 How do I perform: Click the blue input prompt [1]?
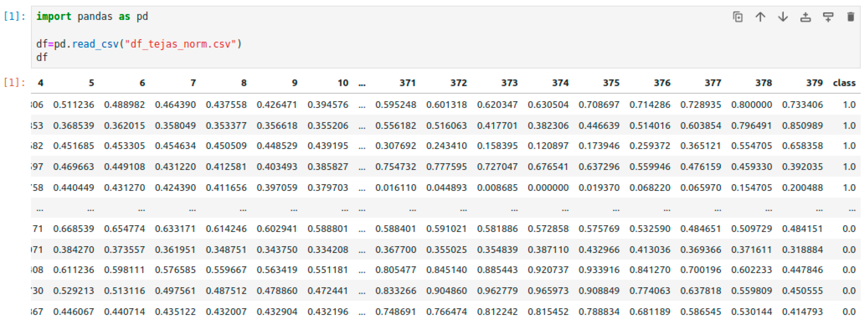15,16
